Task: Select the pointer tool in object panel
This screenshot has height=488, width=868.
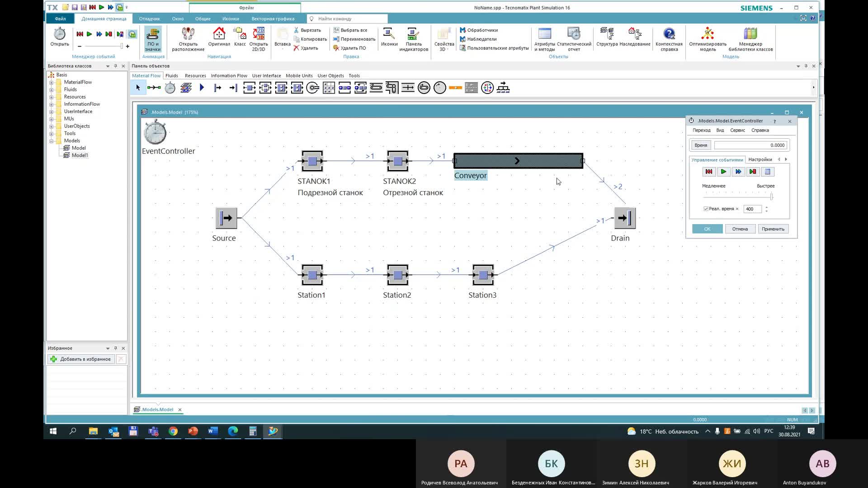Action: (138, 88)
